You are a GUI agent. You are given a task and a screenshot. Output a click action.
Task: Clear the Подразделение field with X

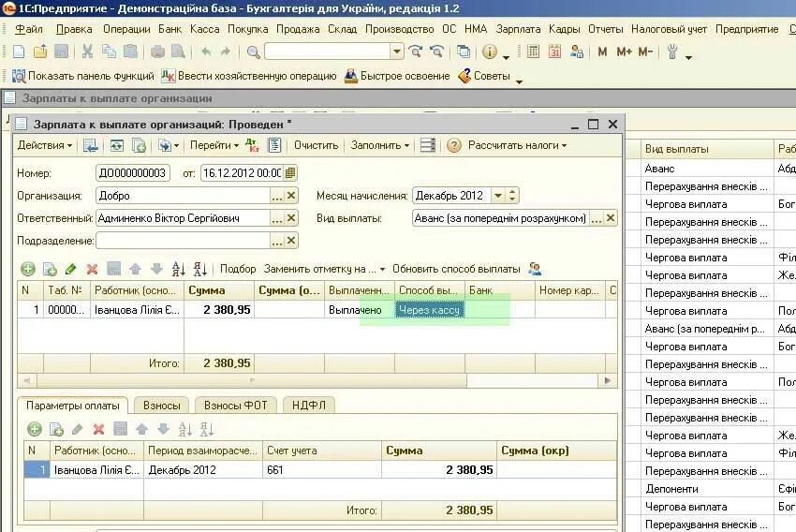pos(291,240)
